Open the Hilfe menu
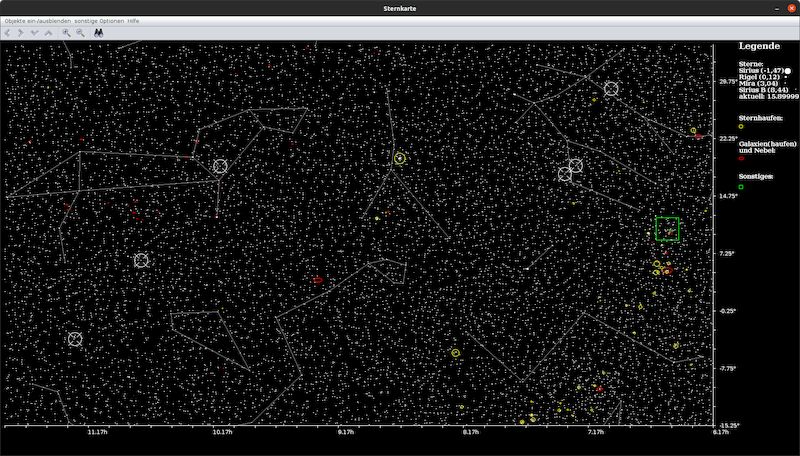 point(133,21)
